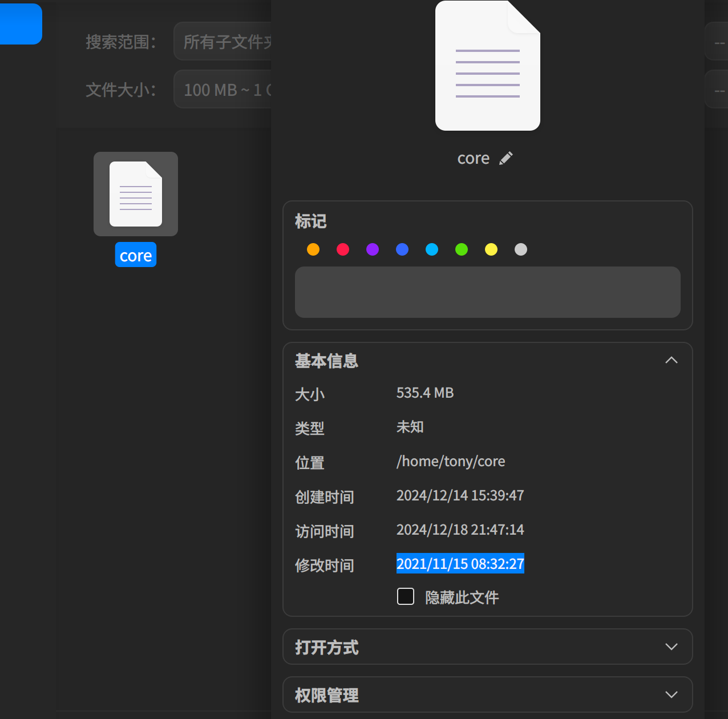Choose the green tag color

[462, 249]
